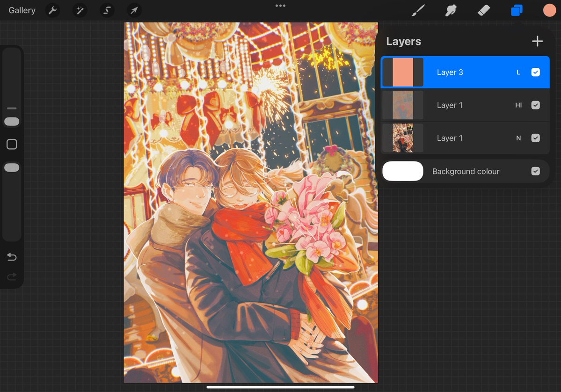Viewport: 561px width, 392px height.
Task: Toggle visibility of Layer 1 with N blend
Action: [536, 138]
